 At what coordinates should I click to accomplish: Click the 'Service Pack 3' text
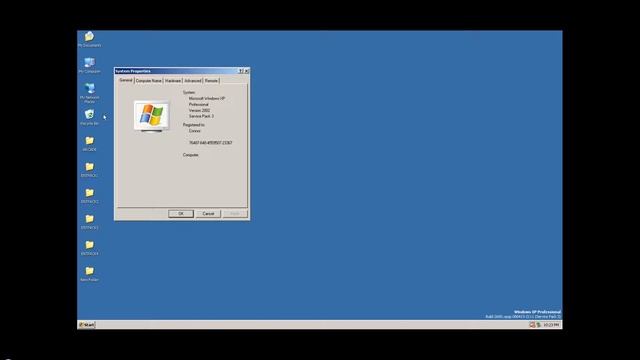[201, 116]
